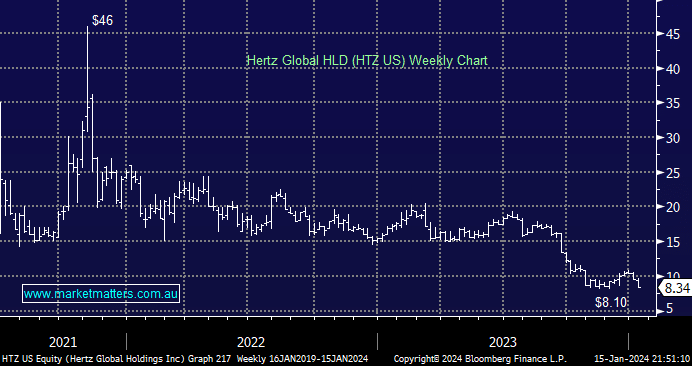Click the 20 price axis label
Image resolution: width=692 pixels, height=366 pixels.
pyautogui.click(x=673, y=207)
